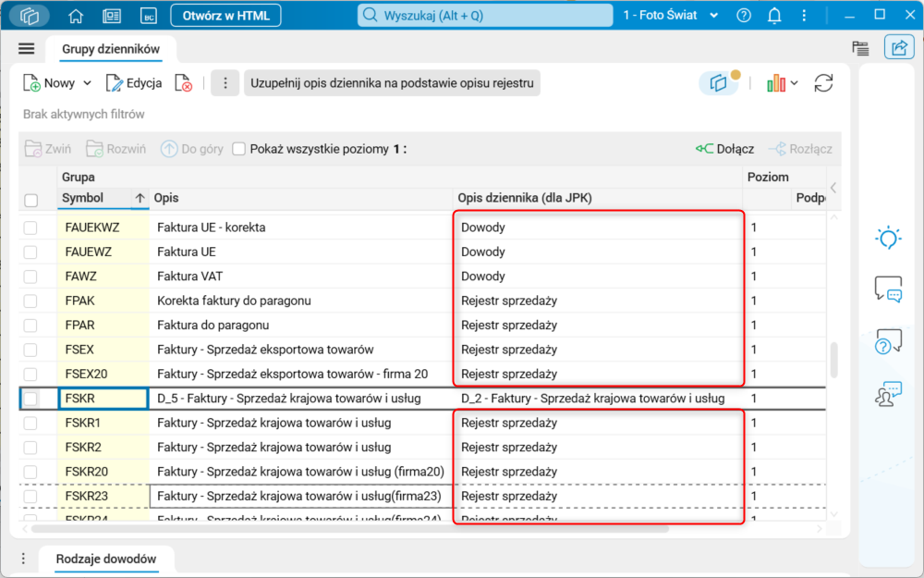This screenshot has width=924, height=578.
Task: Check the FAUEKWZ row checkbox
Action: (x=30, y=228)
